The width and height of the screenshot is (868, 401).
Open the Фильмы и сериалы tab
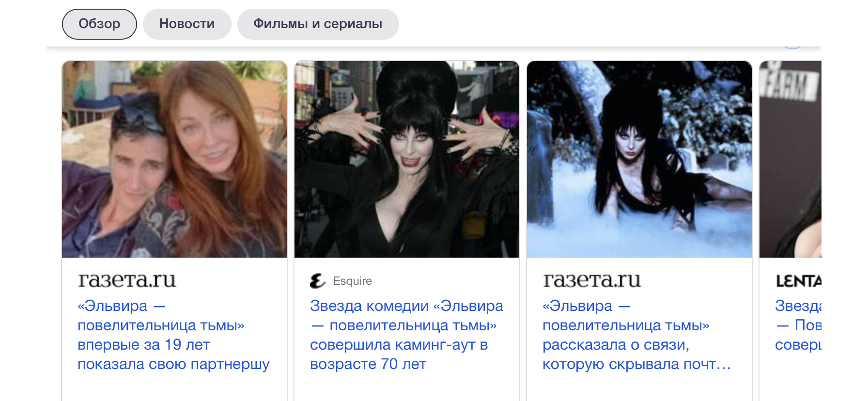(x=318, y=24)
